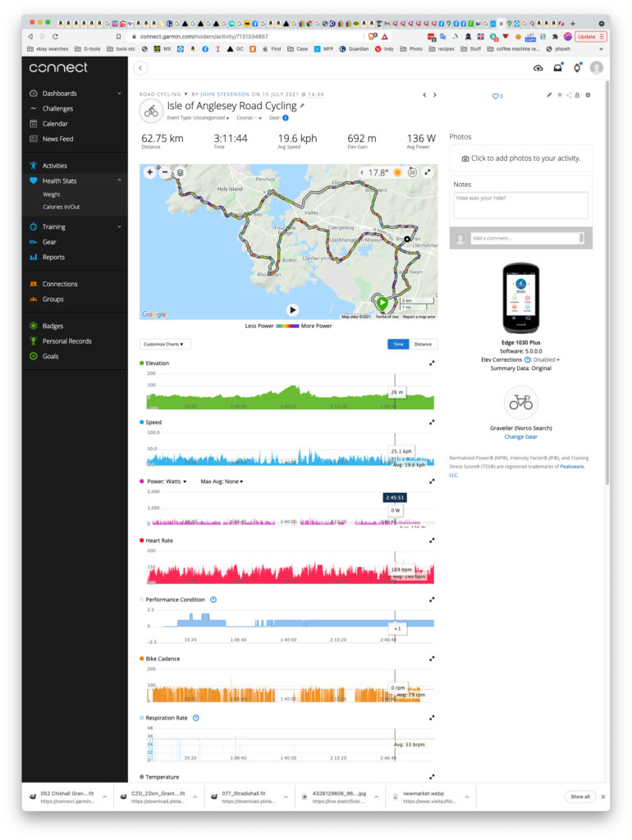The image size is (632, 840).
Task: Click the edit pencil in activity toolbar
Action: pyautogui.click(x=549, y=95)
